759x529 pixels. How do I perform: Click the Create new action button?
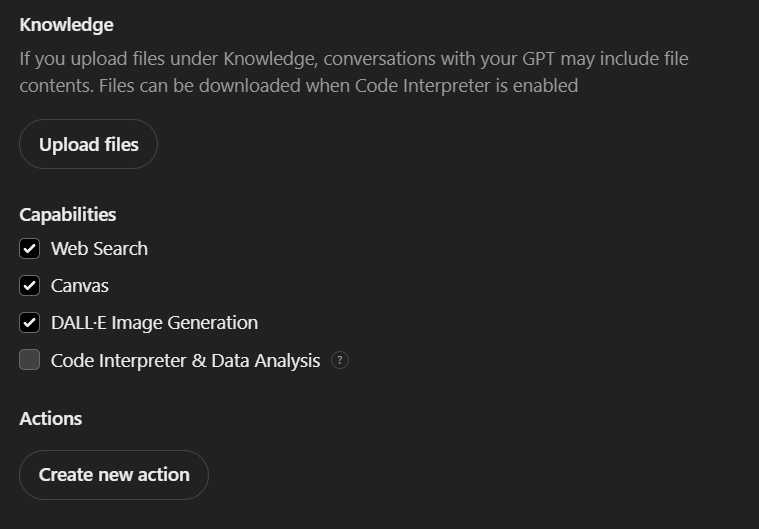(114, 475)
